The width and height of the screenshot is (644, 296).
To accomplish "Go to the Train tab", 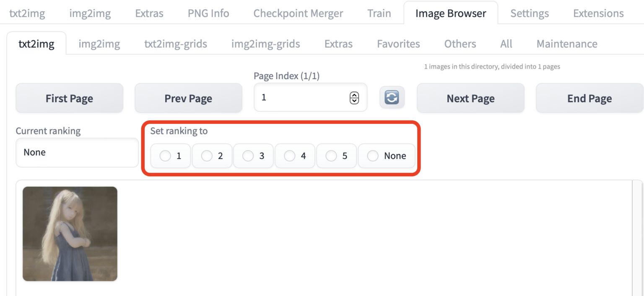I will coord(379,13).
